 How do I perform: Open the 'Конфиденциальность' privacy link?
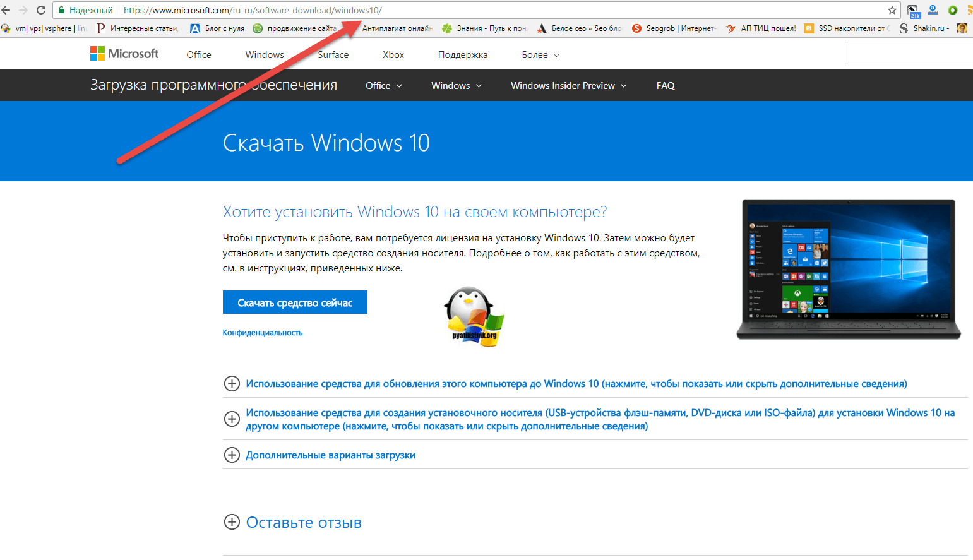263,333
